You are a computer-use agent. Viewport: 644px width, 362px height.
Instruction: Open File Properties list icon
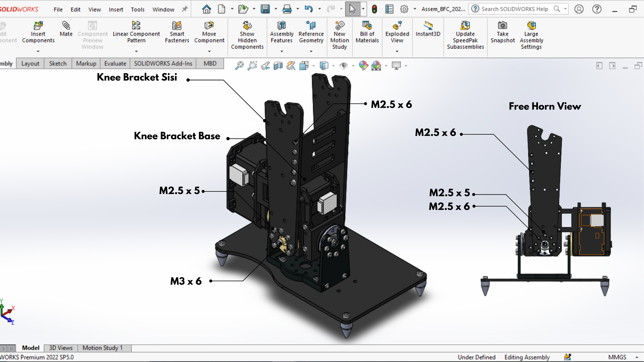coord(389,9)
